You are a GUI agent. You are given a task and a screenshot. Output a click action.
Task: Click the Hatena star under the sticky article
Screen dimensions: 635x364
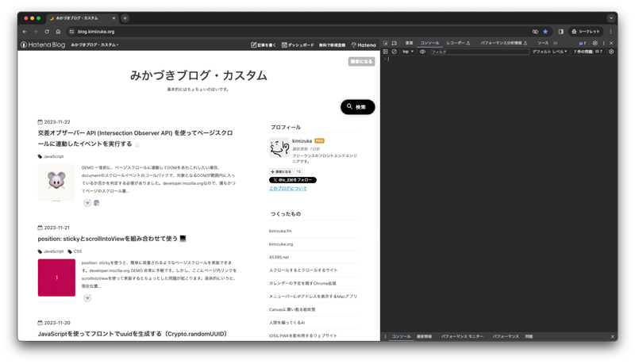(87, 298)
